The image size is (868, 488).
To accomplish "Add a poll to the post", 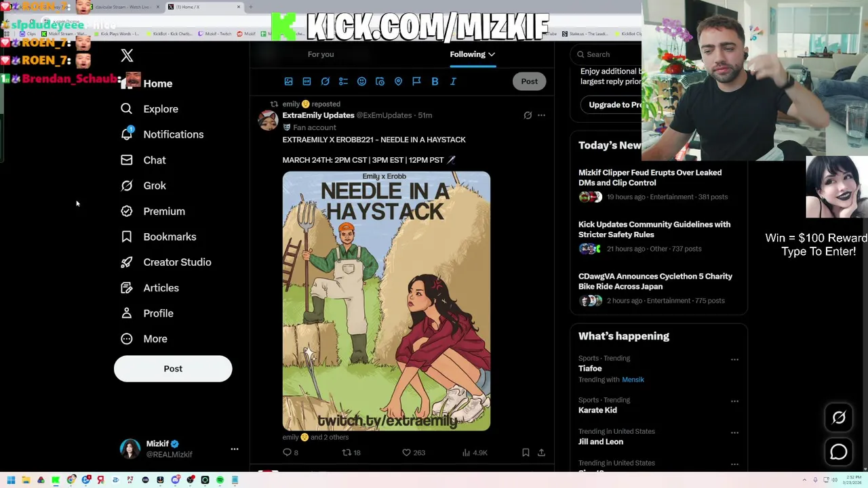I will coord(343,81).
